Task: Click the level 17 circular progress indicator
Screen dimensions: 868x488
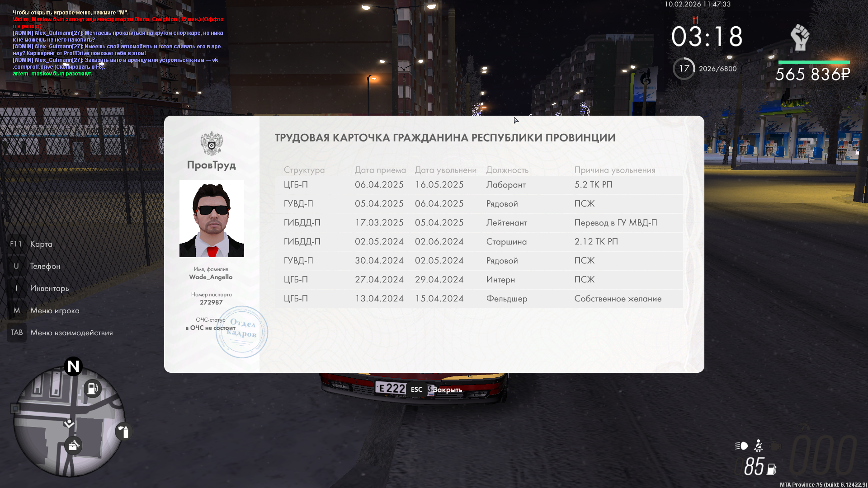Action: tap(684, 69)
